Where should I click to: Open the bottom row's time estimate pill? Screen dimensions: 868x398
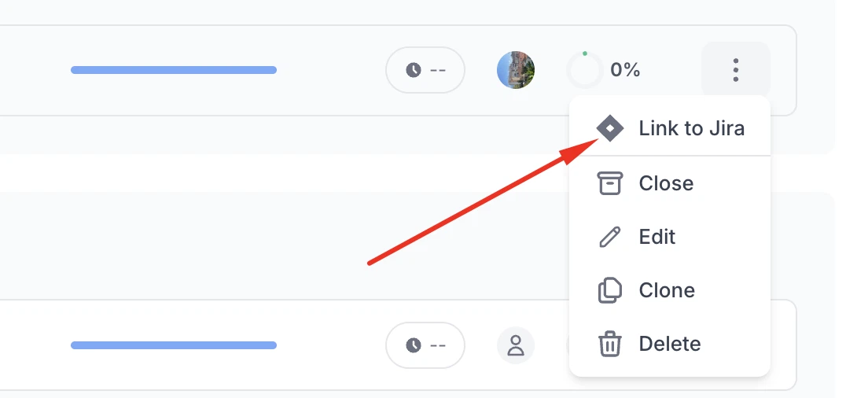point(425,345)
